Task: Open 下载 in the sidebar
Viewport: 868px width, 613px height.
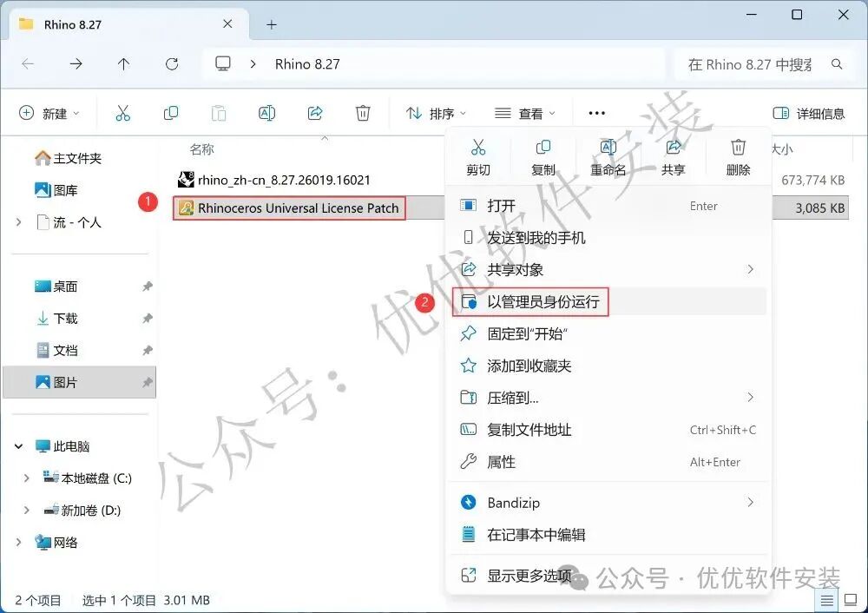Action: tap(56, 319)
